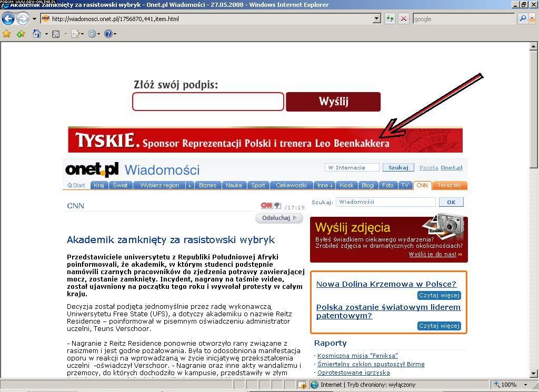The image size is (539, 392).
Task: Click the magnifier search button
Action: 523,18
